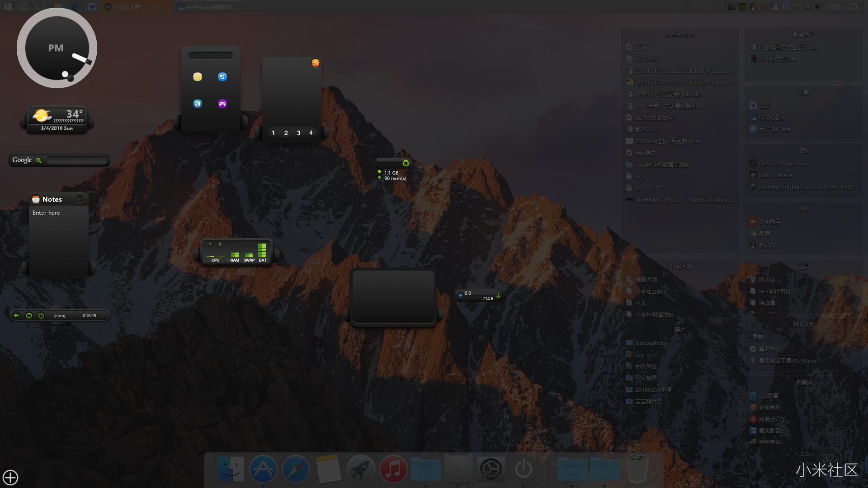868x488 pixels.
Task: Click the weather widget showing 34°
Action: click(x=57, y=116)
